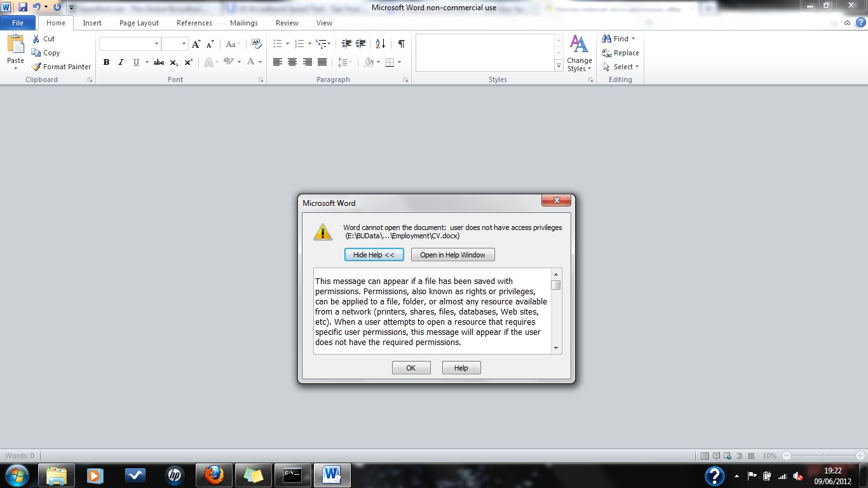Click the help text scrollbar down arrow
The height and width of the screenshot is (488, 868).
coord(556,348)
